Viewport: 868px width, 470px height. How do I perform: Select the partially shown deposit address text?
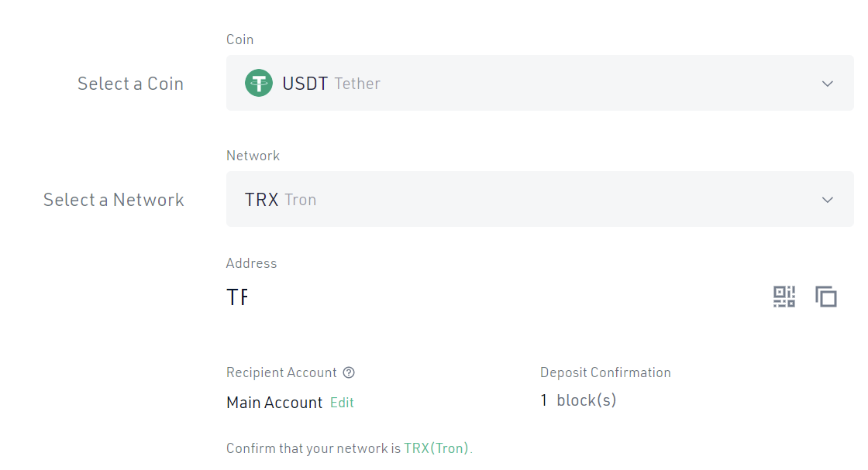[x=236, y=297]
